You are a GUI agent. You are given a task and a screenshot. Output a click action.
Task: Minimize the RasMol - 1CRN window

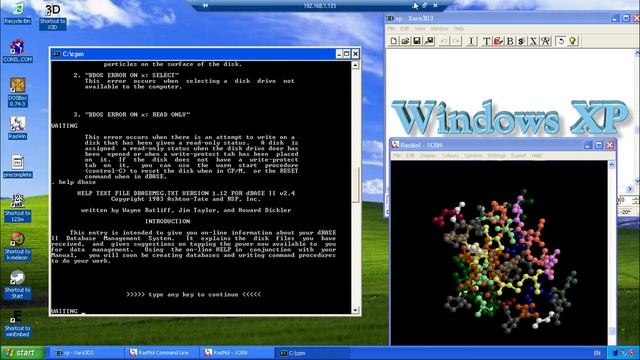[588, 145]
